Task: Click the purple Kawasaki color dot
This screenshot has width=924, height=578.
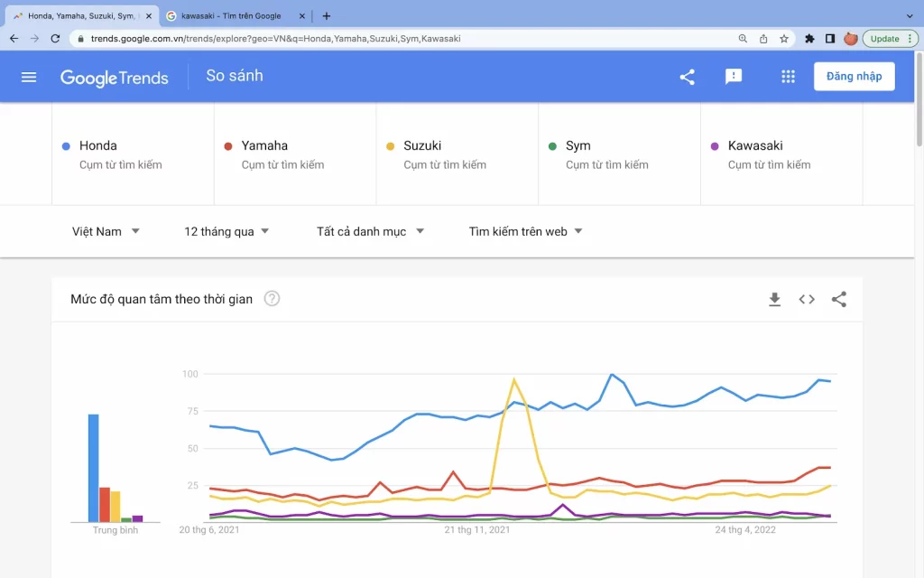Action: [x=715, y=146]
